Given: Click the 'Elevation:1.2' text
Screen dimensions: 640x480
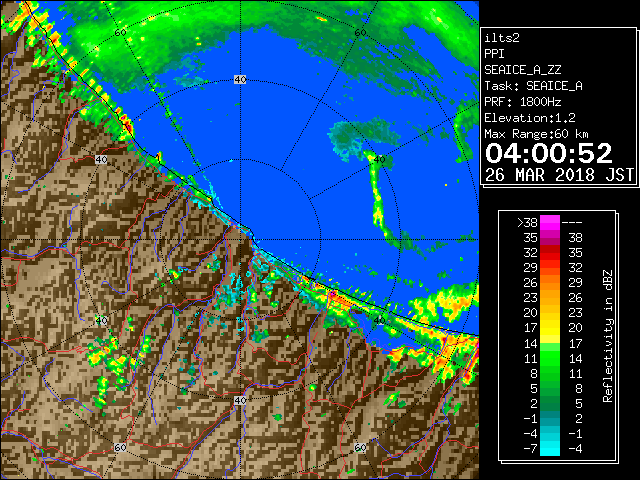Looking at the screenshot, I should (530, 118).
